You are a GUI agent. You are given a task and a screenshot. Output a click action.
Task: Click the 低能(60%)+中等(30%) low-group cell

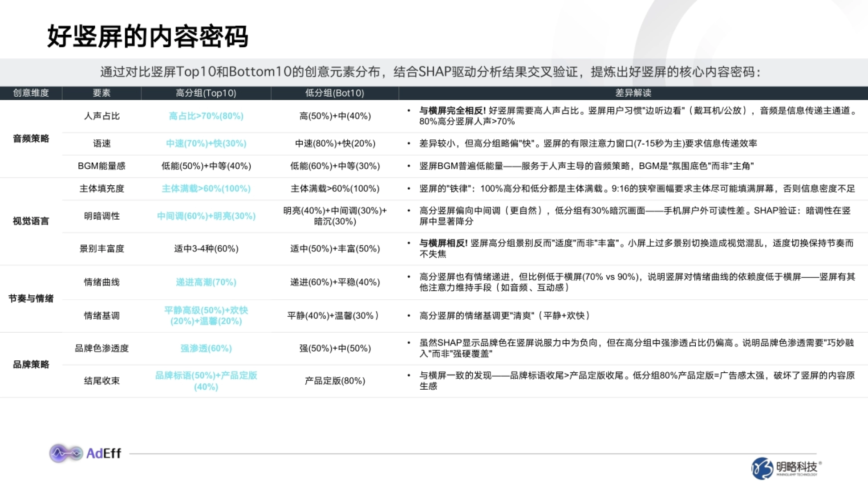335,166
